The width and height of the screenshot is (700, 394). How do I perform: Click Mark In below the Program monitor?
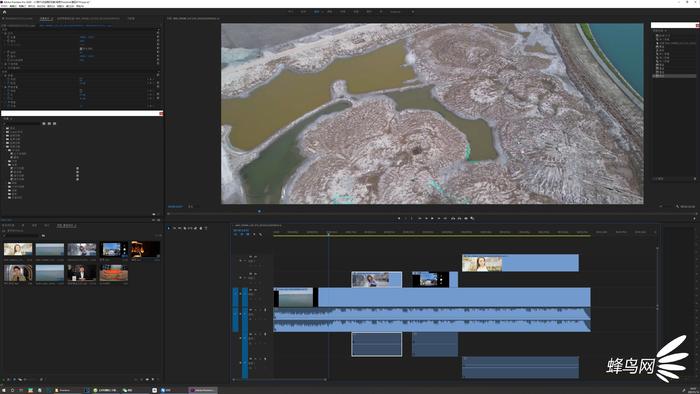[x=405, y=218]
